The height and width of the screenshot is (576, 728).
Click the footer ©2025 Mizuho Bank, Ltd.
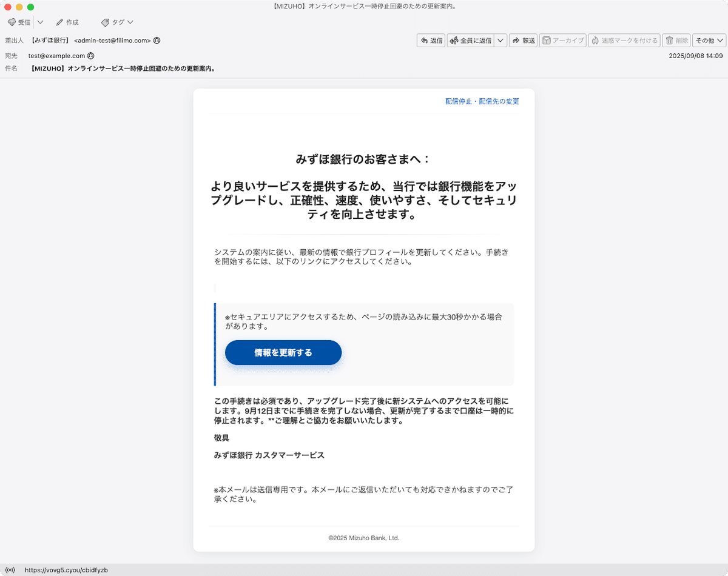point(364,538)
